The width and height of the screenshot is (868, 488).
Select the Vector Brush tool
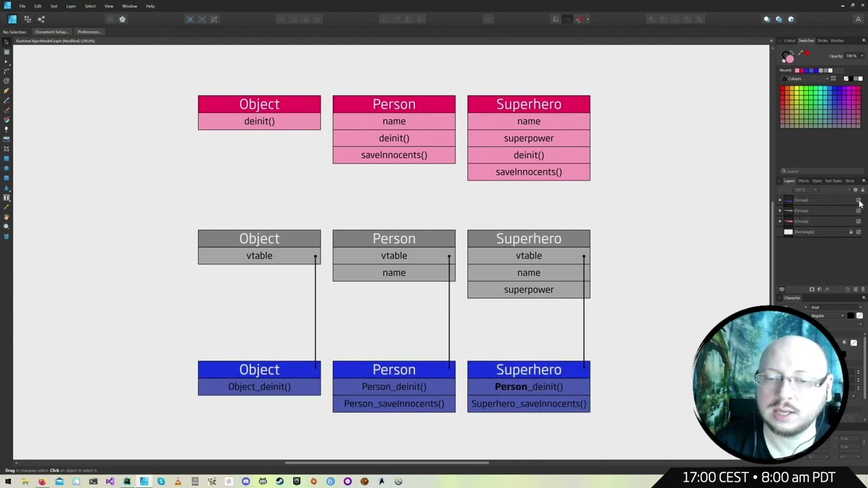tap(7, 110)
